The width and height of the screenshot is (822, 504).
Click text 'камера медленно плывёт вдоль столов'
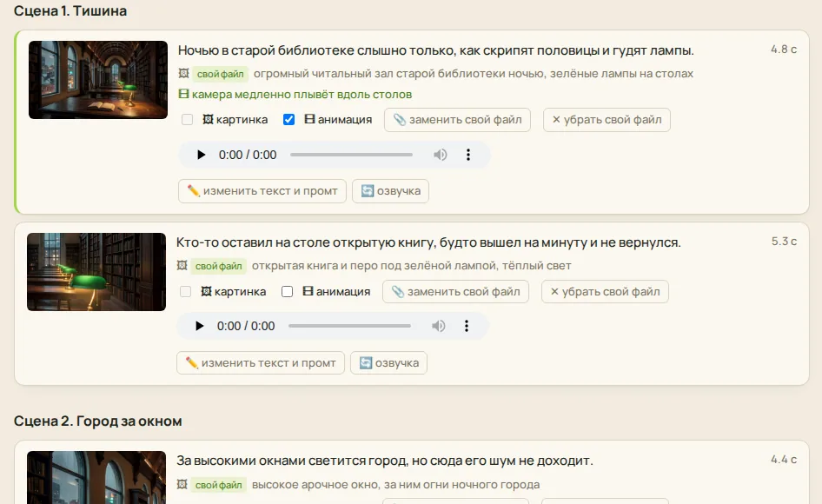[x=302, y=95]
